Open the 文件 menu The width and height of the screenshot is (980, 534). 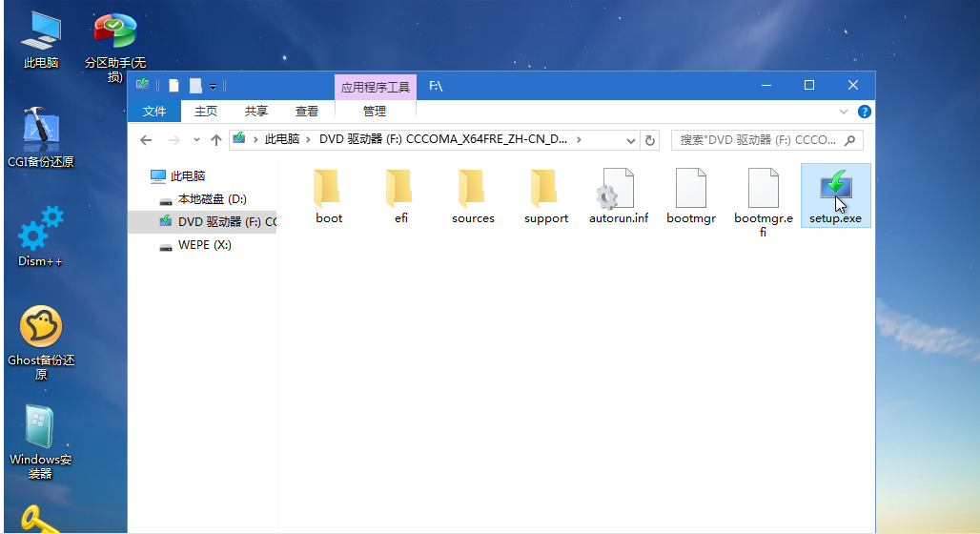pos(154,112)
